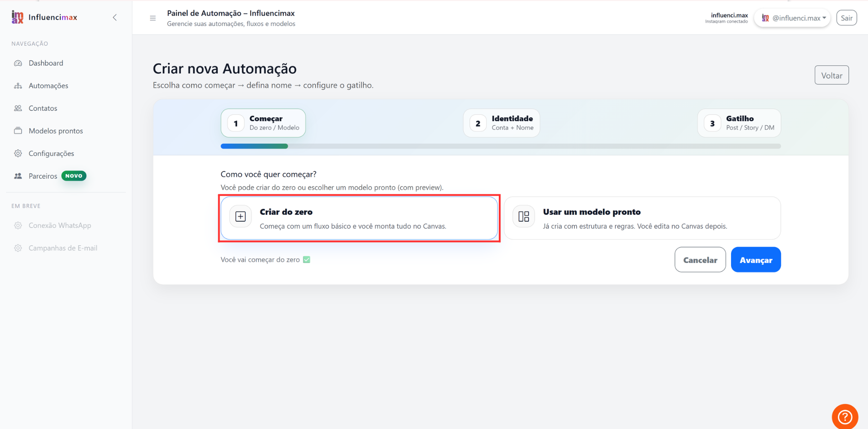
Task: Click the Dashboard gauge icon
Action: pyautogui.click(x=18, y=63)
